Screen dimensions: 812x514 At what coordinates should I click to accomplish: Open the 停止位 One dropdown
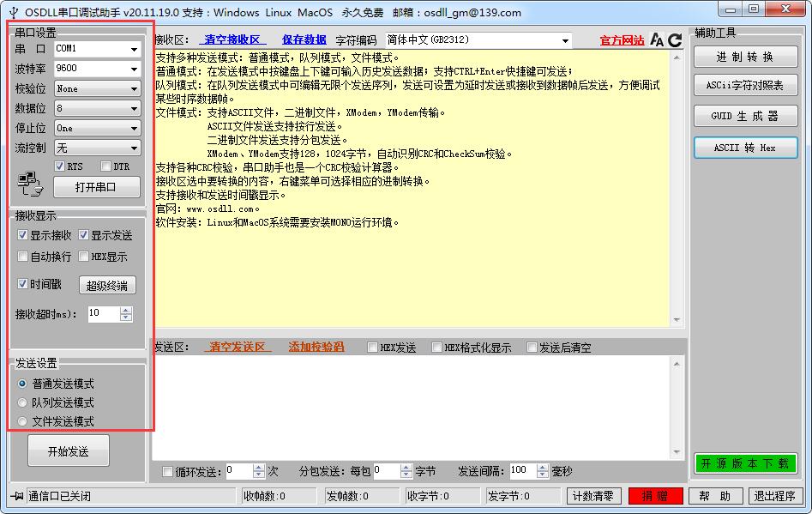click(98, 128)
